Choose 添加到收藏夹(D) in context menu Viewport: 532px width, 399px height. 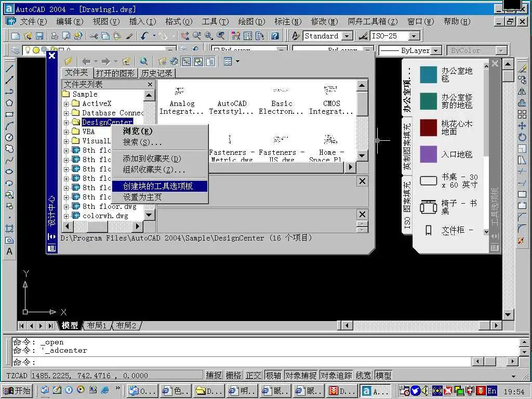(160, 158)
